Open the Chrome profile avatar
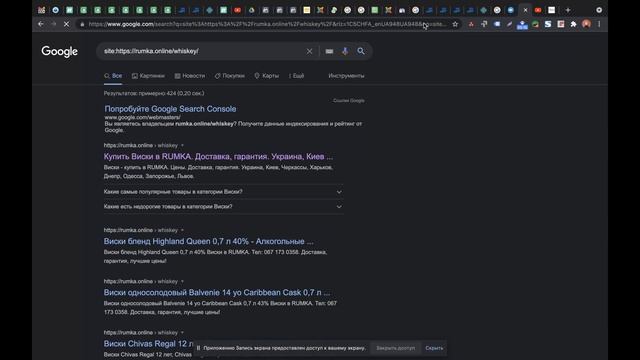Screen dimensions: 640x360 tap(587, 24)
